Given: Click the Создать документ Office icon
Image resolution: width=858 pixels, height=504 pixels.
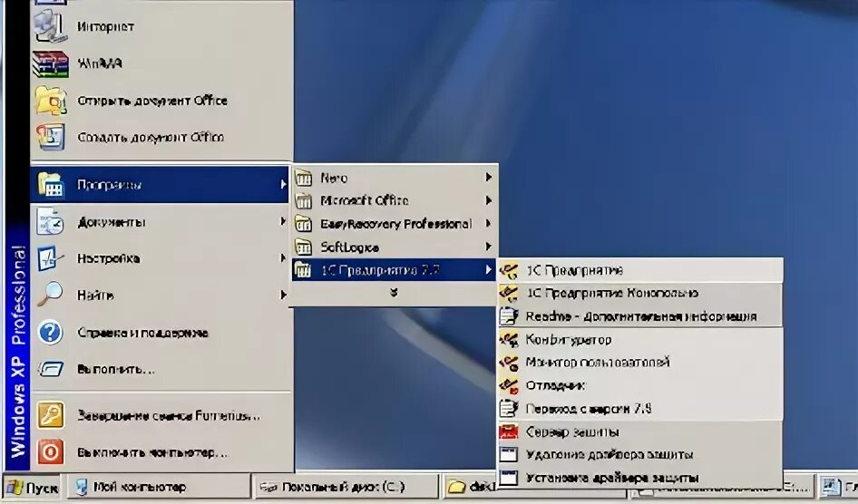Looking at the screenshot, I should [51, 137].
